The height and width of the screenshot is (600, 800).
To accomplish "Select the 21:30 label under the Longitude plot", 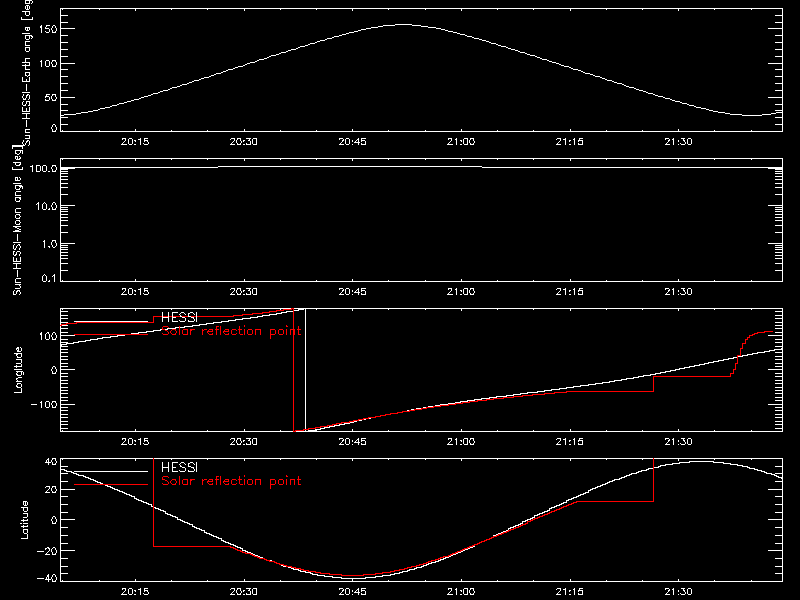I will [x=679, y=441].
